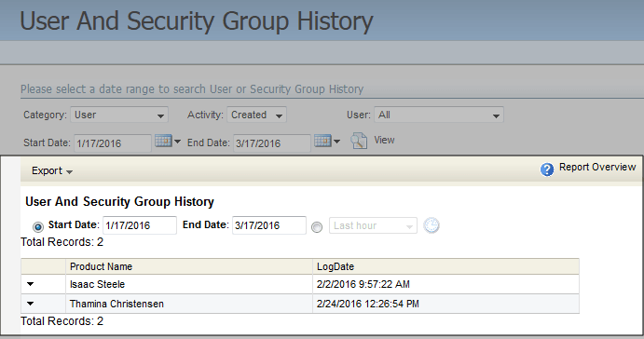Click arrow next to End Date calendar
This screenshot has width=644, height=339.
tap(336, 142)
